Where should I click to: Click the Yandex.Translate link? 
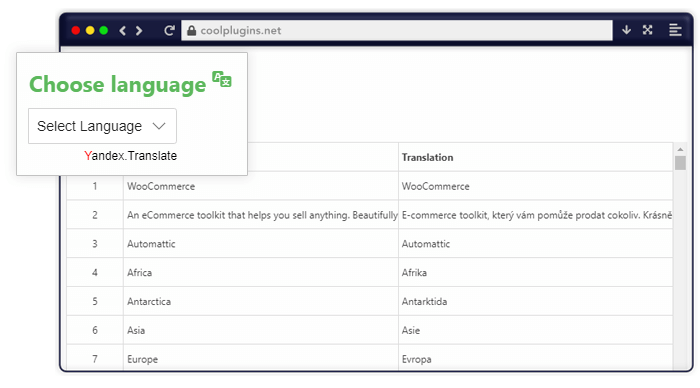tap(130, 156)
